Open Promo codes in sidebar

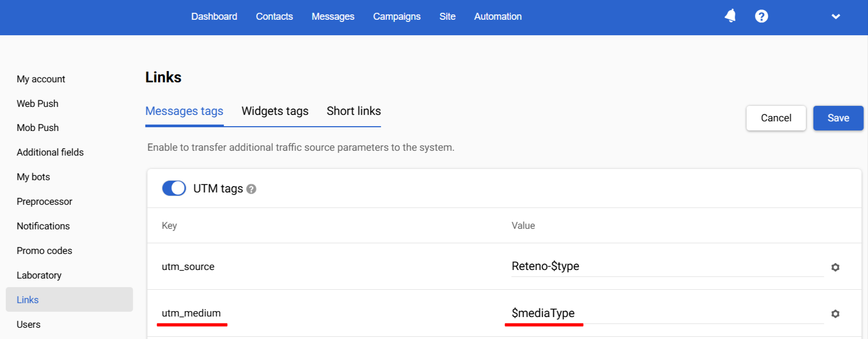[x=44, y=251]
